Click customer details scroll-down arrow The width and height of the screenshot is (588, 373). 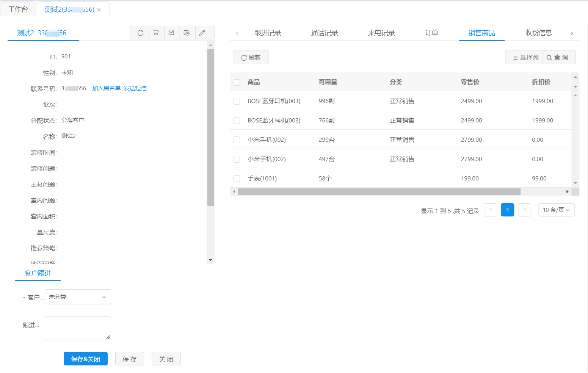210,260
